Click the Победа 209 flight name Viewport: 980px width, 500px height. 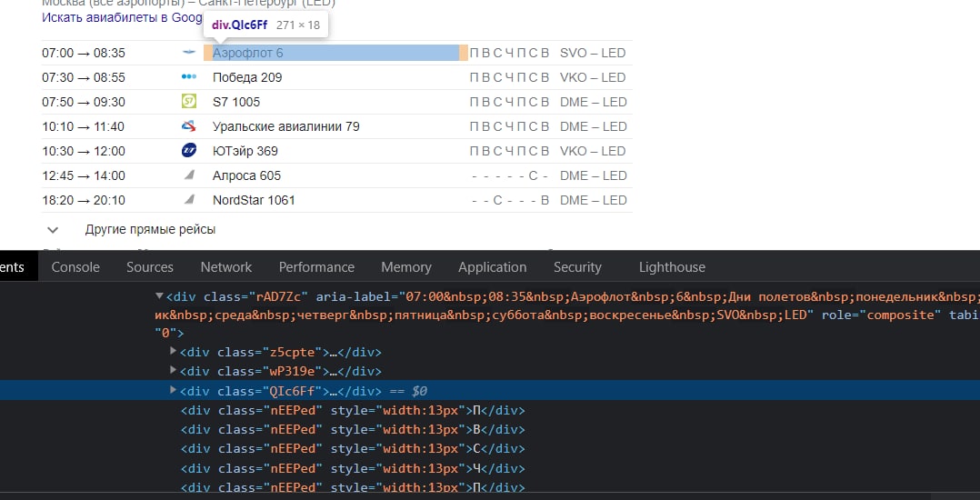pos(247,77)
